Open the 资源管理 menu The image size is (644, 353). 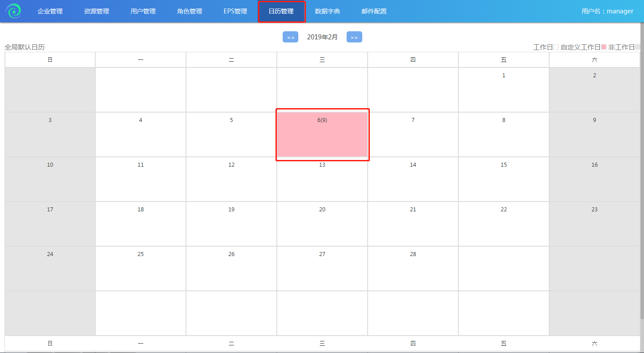(x=97, y=11)
